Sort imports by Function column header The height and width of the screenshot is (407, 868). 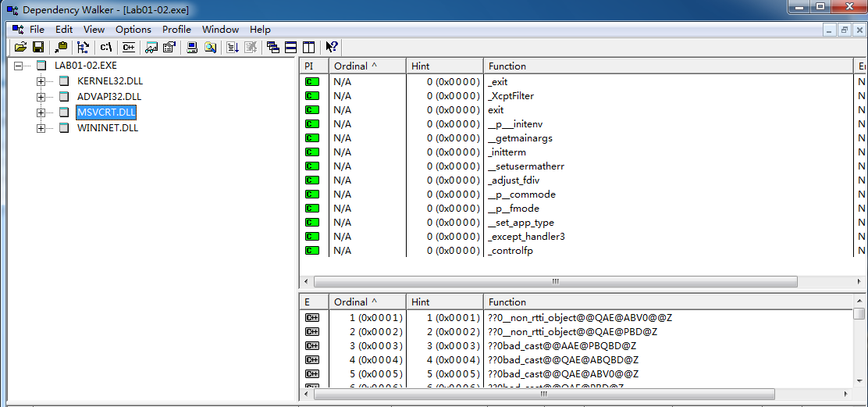tap(668, 66)
